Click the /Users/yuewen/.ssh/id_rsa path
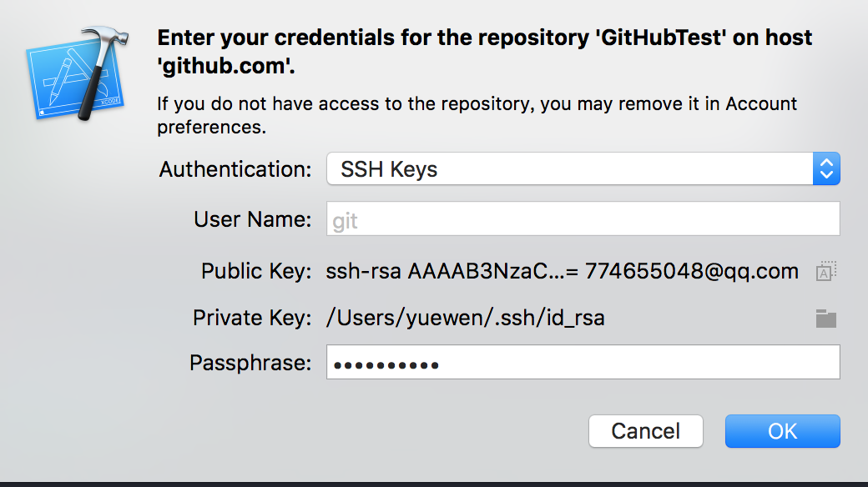Viewport: 868px width, 487px height. click(x=465, y=319)
